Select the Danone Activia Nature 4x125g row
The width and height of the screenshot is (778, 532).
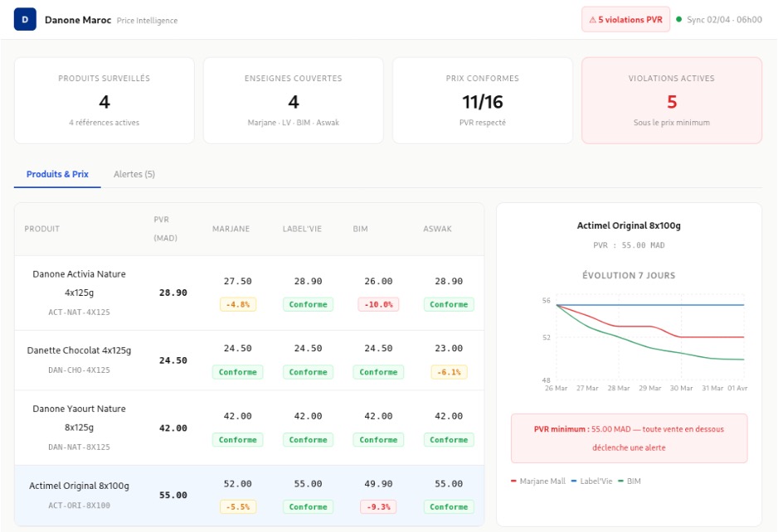[79, 293]
